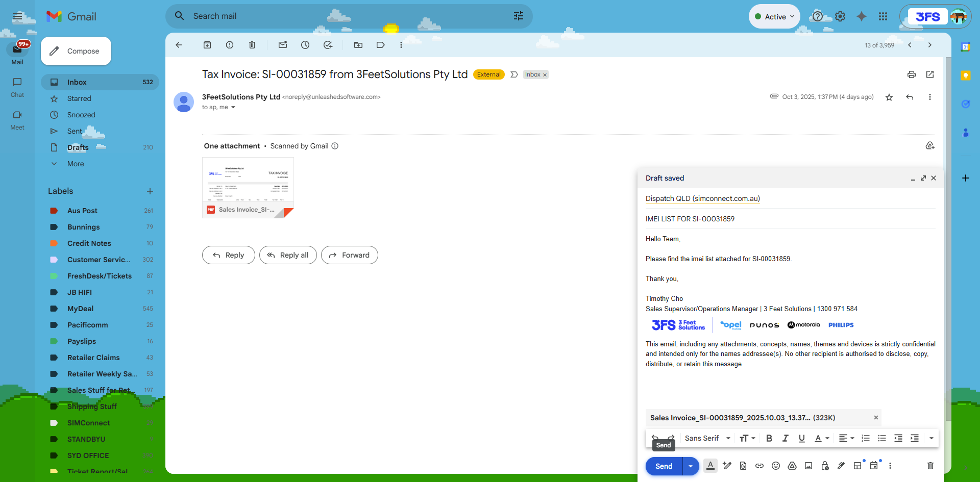Image resolution: width=980 pixels, height=482 pixels.
Task: Open more message options menu
Action: coord(930,97)
